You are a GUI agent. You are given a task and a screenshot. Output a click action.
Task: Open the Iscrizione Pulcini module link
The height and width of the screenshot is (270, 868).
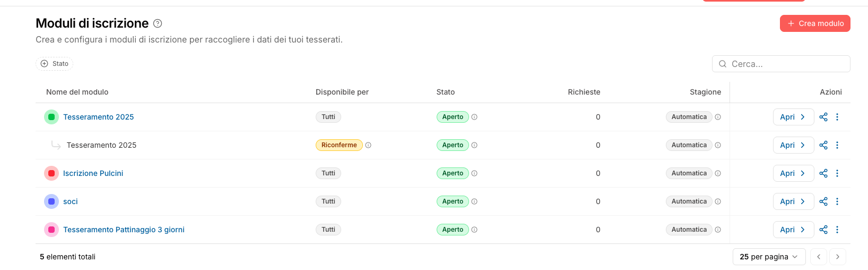pos(93,173)
